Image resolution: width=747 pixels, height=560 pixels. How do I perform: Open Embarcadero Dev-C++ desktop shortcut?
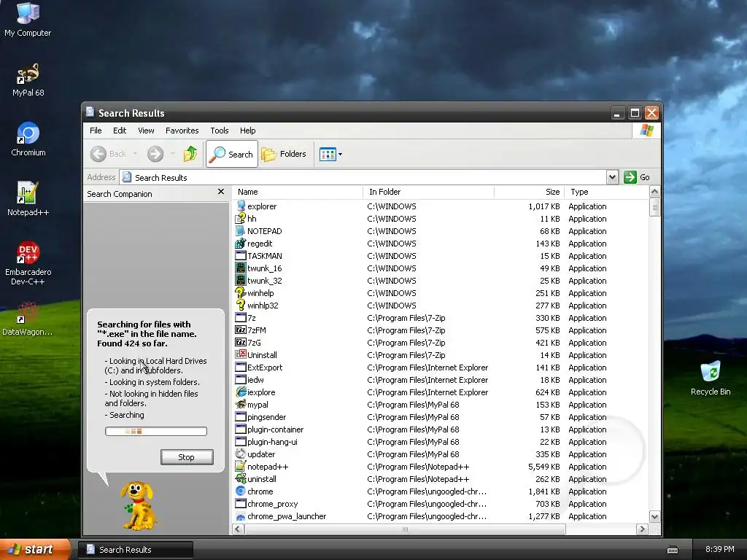pos(28,262)
